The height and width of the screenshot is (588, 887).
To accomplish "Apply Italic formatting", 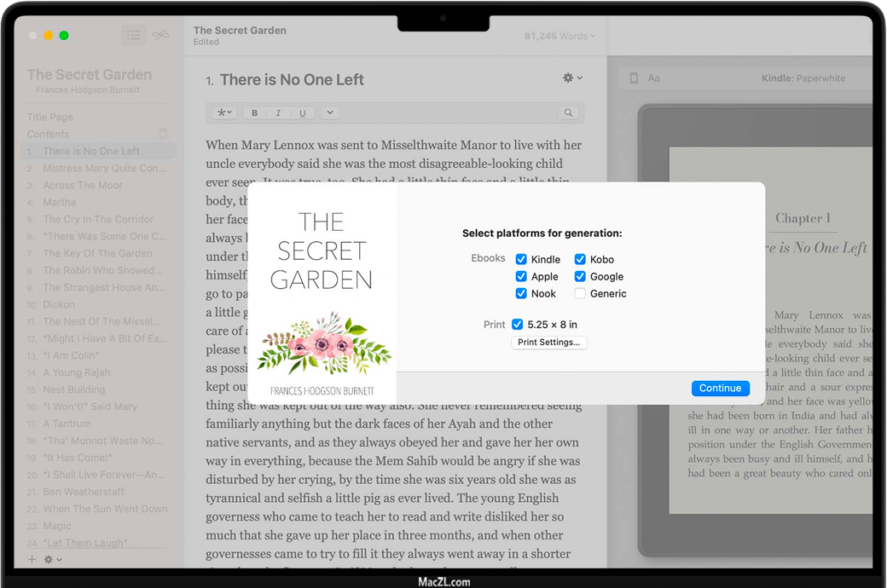I will tap(278, 113).
